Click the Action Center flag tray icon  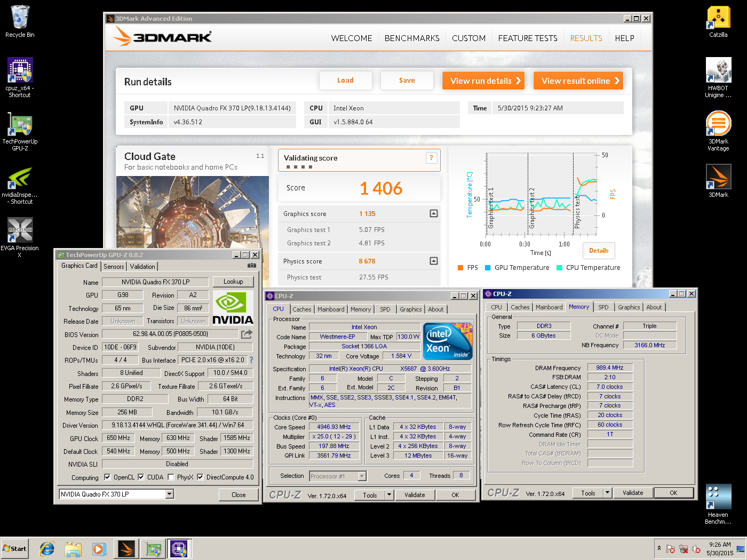coord(671,549)
